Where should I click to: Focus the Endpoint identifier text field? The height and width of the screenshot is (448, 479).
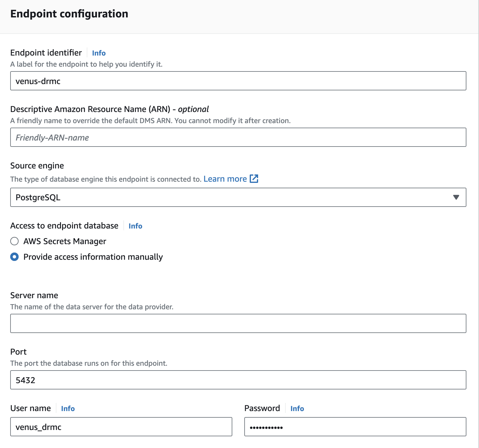238,81
